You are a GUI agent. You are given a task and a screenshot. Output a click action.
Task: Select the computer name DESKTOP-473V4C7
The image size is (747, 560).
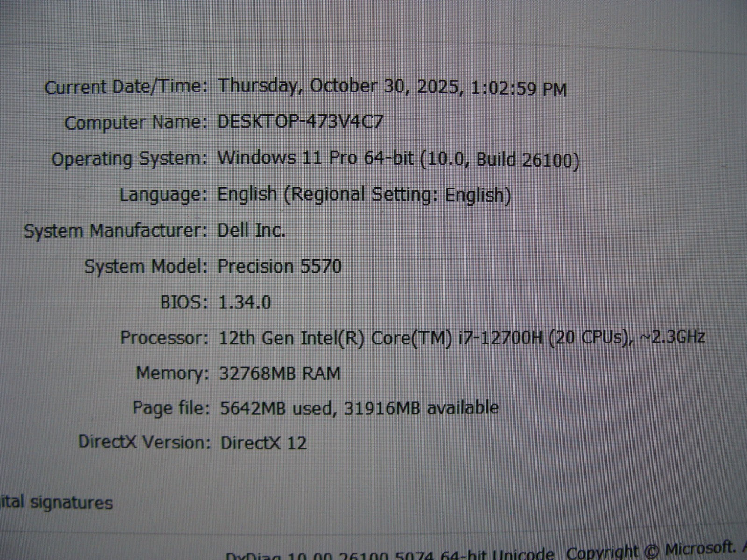[300, 122]
